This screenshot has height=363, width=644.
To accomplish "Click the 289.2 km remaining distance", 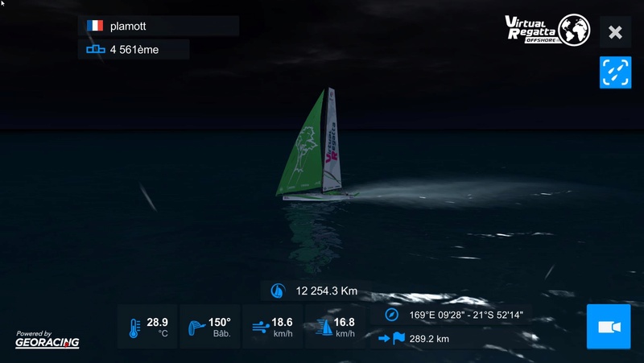I will click(429, 339).
